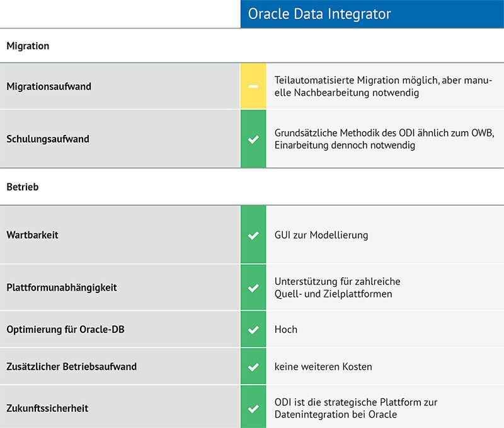Select the Oracle Data Integrator column header
Viewport: 504px width, 428px height.
click(319, 14)
